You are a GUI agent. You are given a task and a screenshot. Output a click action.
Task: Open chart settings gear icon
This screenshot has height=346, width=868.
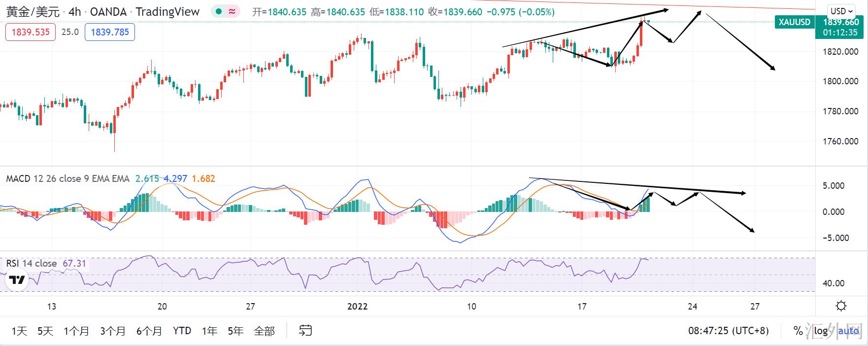click(841, 306)
